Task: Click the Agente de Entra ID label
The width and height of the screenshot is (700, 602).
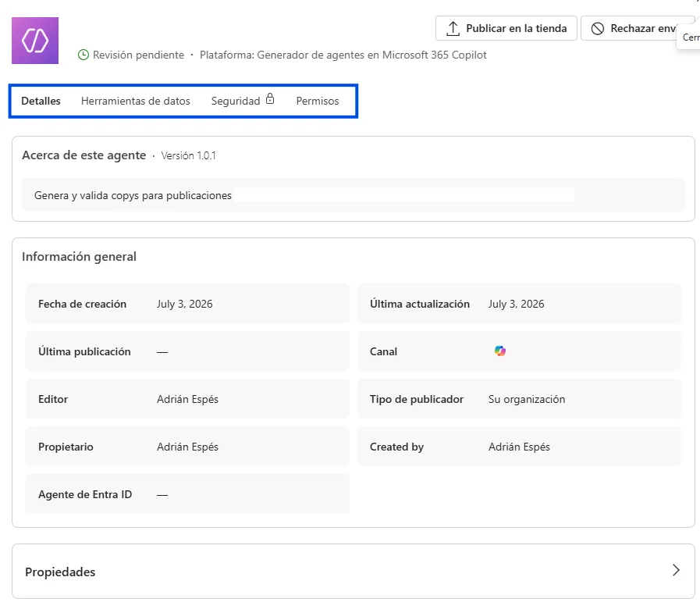Action: pos(85,494)
